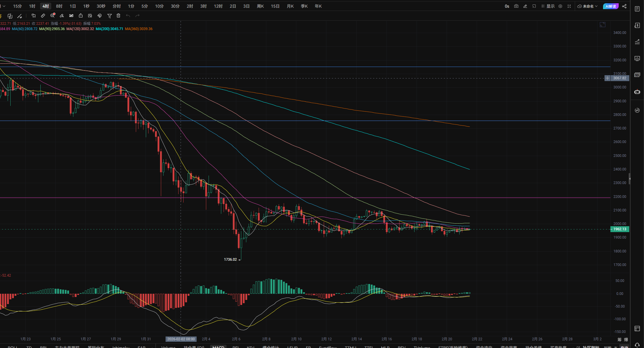644x348 pixels.
Task: Click the AI解读 button
Action: [x=611, y=6]
